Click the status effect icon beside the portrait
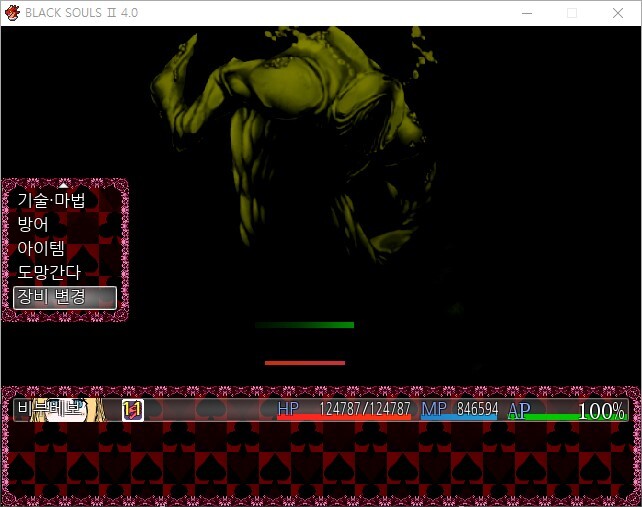 [x=133, y=410]
